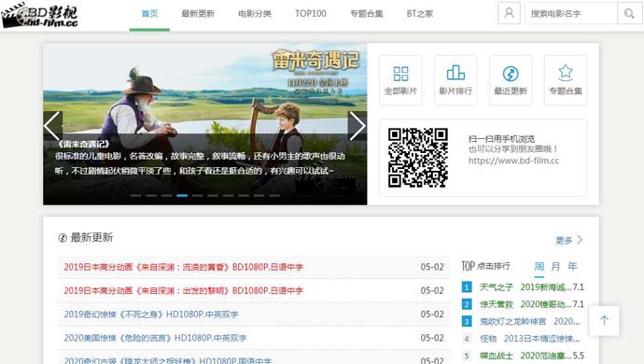Open the TOP100 menu item

(311, 14)
